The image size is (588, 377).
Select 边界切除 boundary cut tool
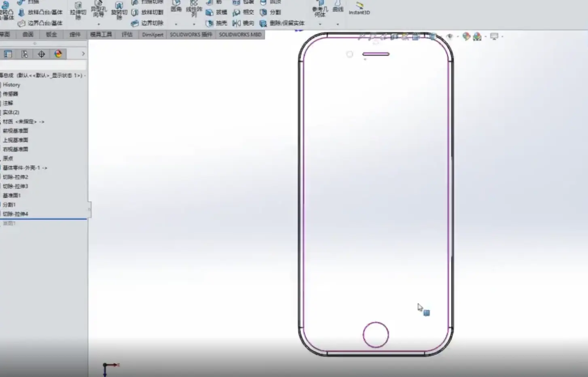[x=148, y=23]
